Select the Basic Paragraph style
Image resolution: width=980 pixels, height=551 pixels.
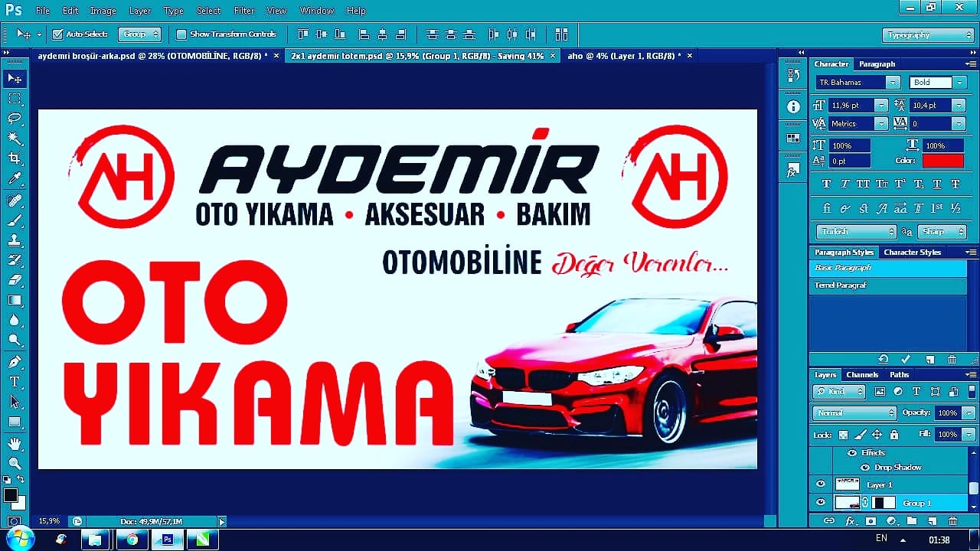(x=888, y=269)
